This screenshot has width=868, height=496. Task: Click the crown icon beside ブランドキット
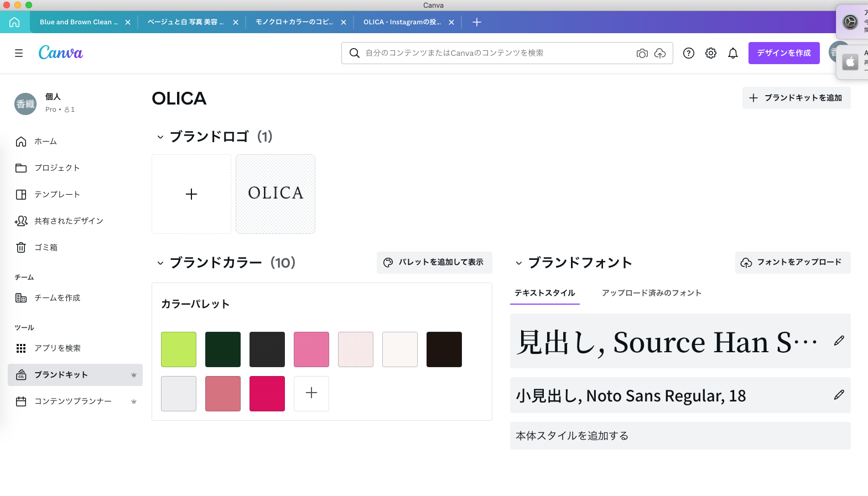[x=133, y=375]
